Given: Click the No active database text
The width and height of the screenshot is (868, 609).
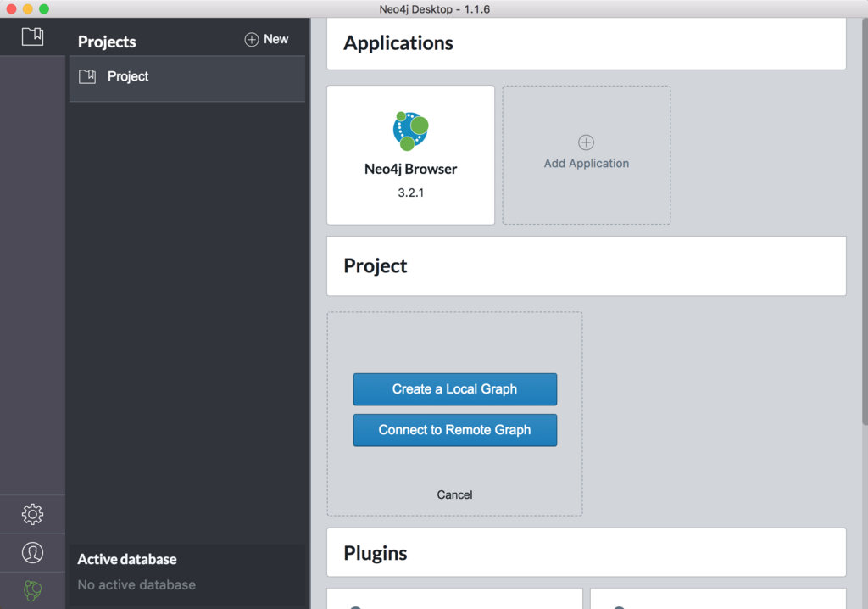Looking at the screenshot, I should tap(136, 584).
